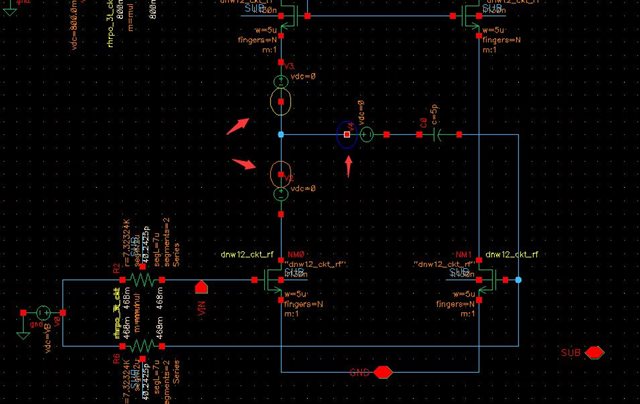640x404 pixels.
Task: Select 'fingers=N' label under NM0
Action: click(304, 304)
